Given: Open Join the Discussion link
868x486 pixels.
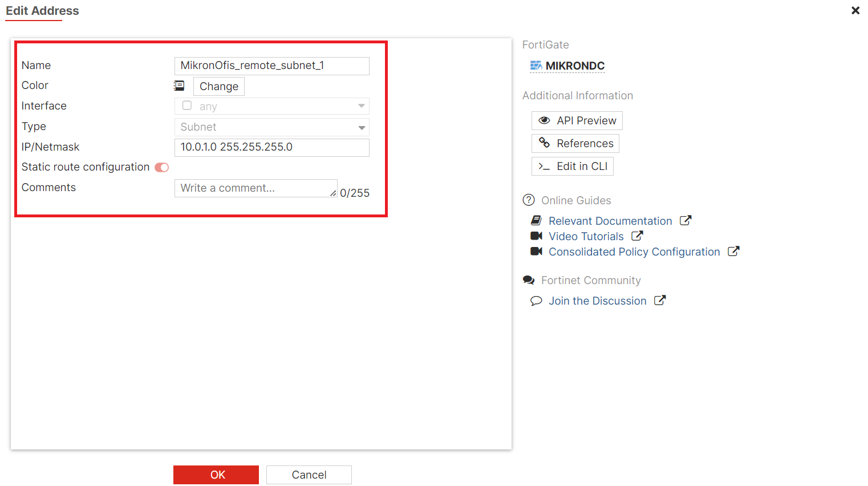Looking at the screenshot, I should tap(598, 301).
